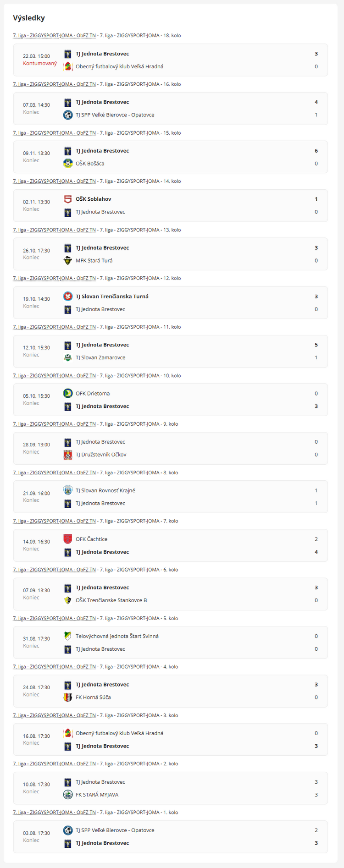Click the Kontumovaný status label
This screenshot has width=344, height=868.
tap(40, 63)
